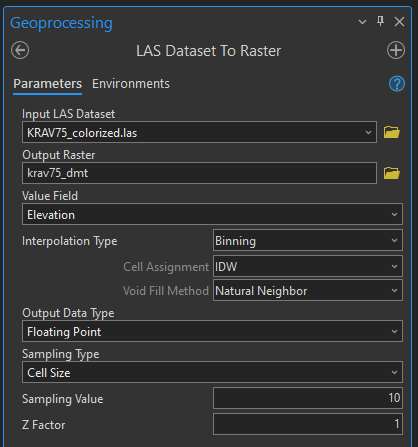This screenshot has height=447, width=418.
Task: Go back using the back arrow icon
Action: pyautogui.click(x=20, y=50)
